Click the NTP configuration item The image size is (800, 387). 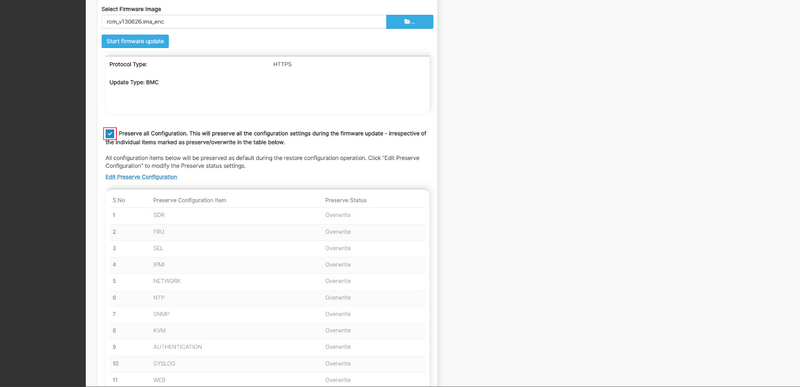pyautogui.click(x=159, y=297)
